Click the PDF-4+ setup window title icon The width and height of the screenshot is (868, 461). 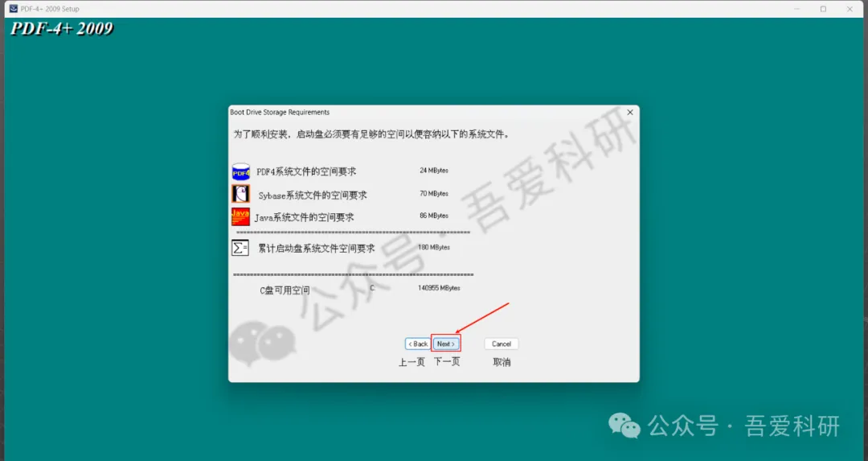14,9
